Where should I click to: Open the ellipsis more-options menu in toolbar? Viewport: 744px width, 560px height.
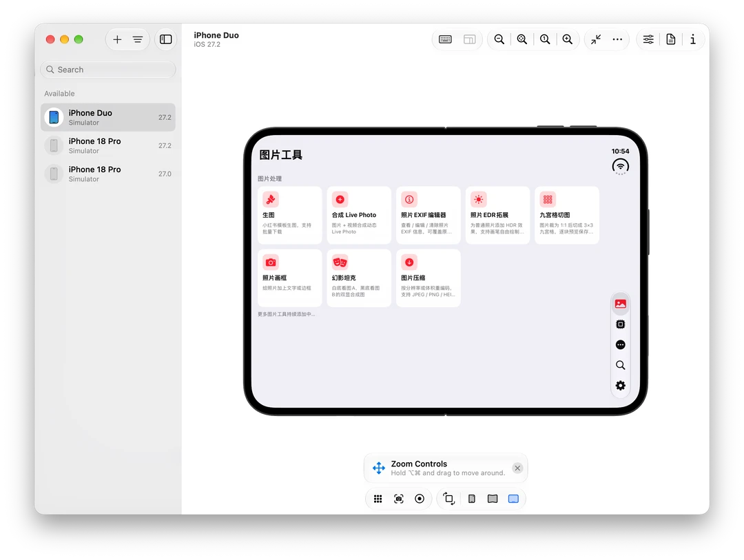pyautogui.click(x=617, y=39)
